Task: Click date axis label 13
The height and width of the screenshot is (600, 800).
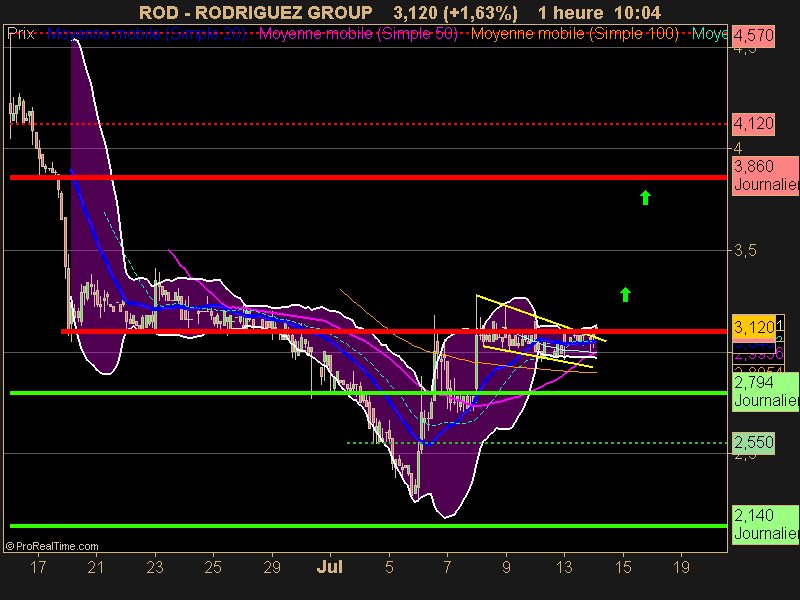Action: click(564, 567)
